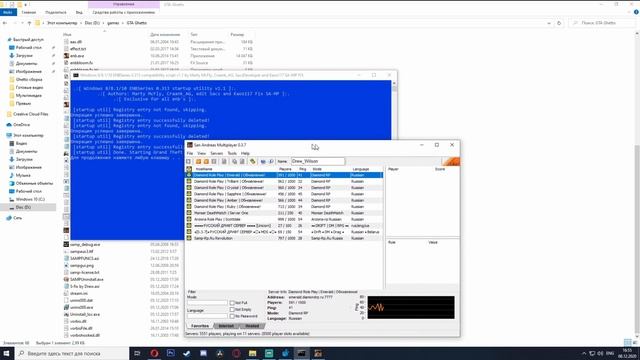Click the Connect icon in SA-MP toolbar
The height and width of the screenshot is (360, 640).
189,162
